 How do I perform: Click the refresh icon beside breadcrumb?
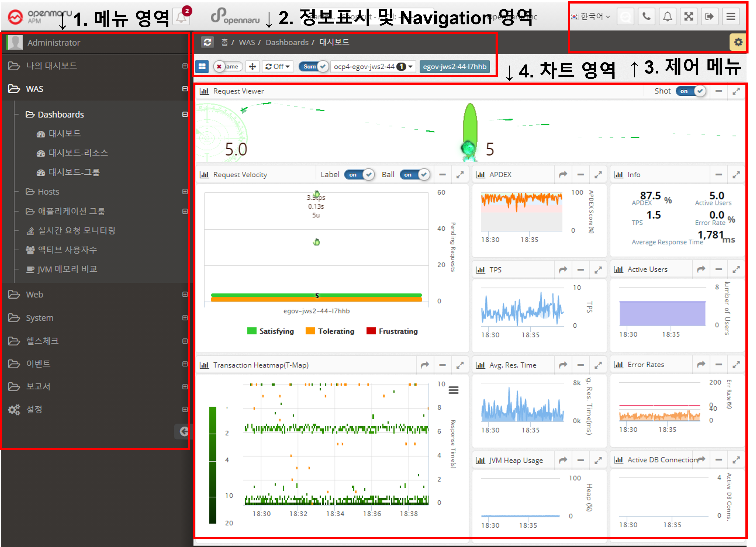point(207,42)
